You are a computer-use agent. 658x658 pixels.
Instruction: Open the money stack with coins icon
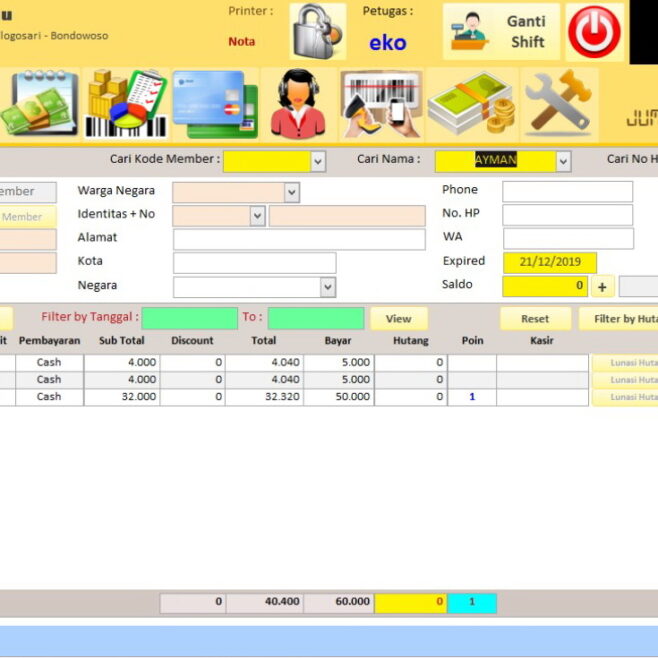(x=470, y=103)
